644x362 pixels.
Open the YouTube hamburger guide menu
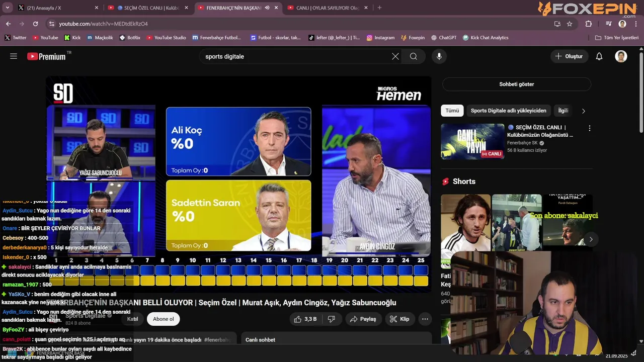14,56
